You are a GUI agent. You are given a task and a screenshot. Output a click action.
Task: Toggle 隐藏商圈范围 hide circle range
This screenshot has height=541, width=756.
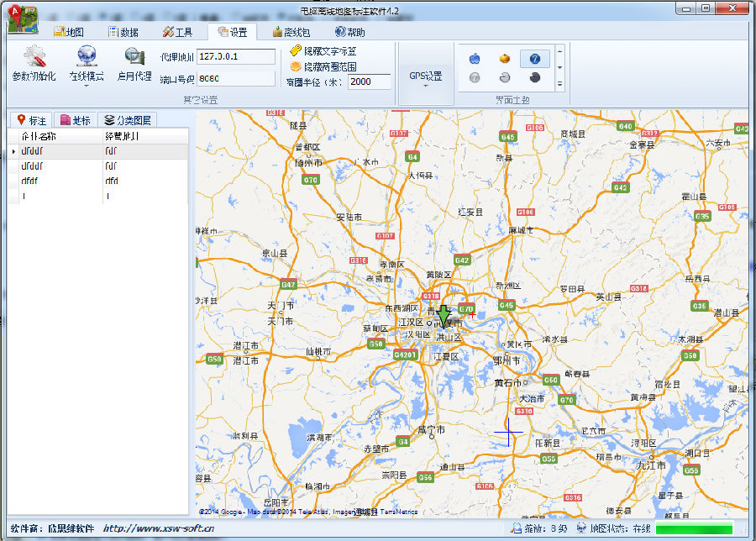(323, 66)
